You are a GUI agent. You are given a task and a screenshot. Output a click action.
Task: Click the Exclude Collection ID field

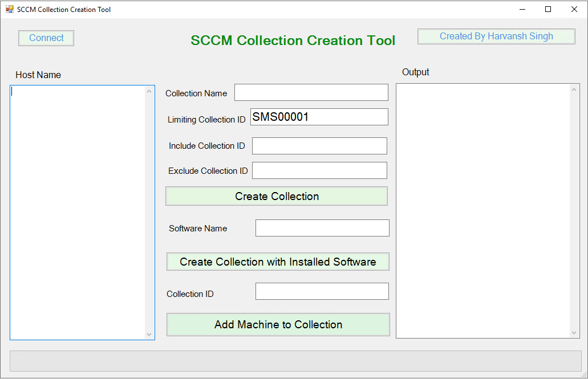click(319, 170)
